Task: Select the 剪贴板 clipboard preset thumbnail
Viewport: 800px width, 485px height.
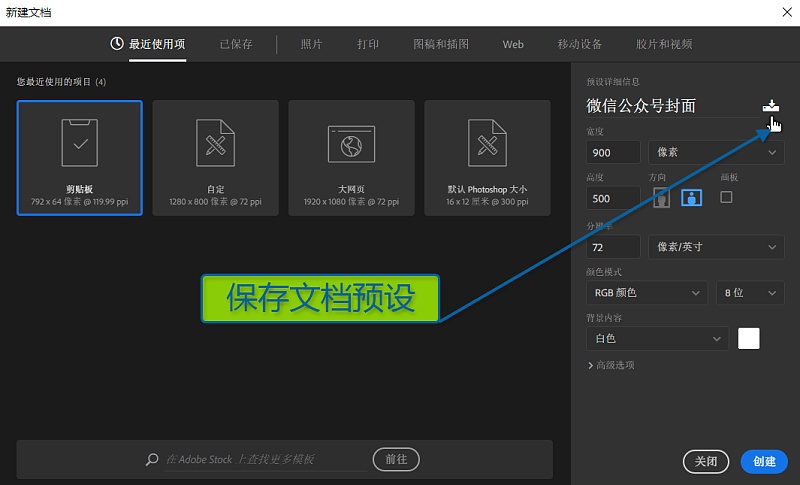Action: [80, 158]
